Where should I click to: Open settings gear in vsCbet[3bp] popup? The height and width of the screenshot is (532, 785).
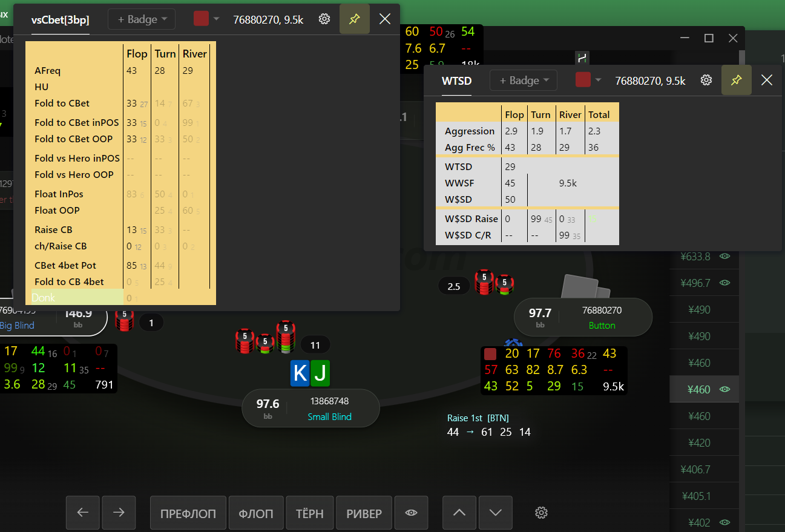click(324, 19)
